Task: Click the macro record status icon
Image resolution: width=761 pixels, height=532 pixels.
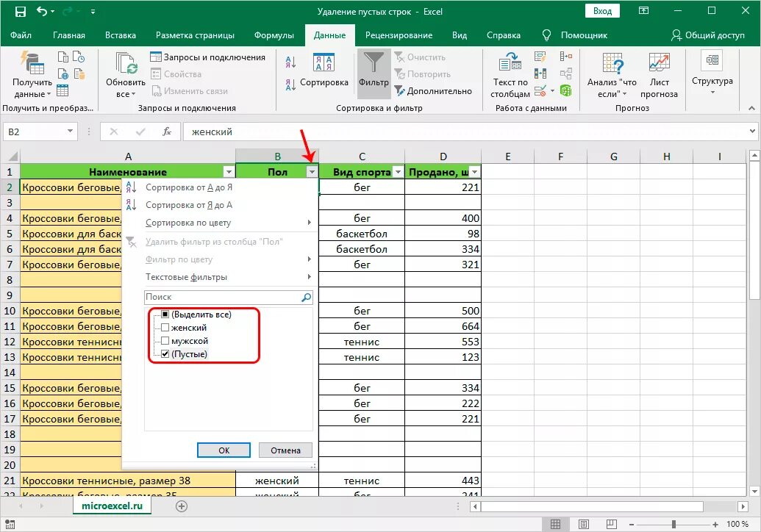Action: [10, 524]
